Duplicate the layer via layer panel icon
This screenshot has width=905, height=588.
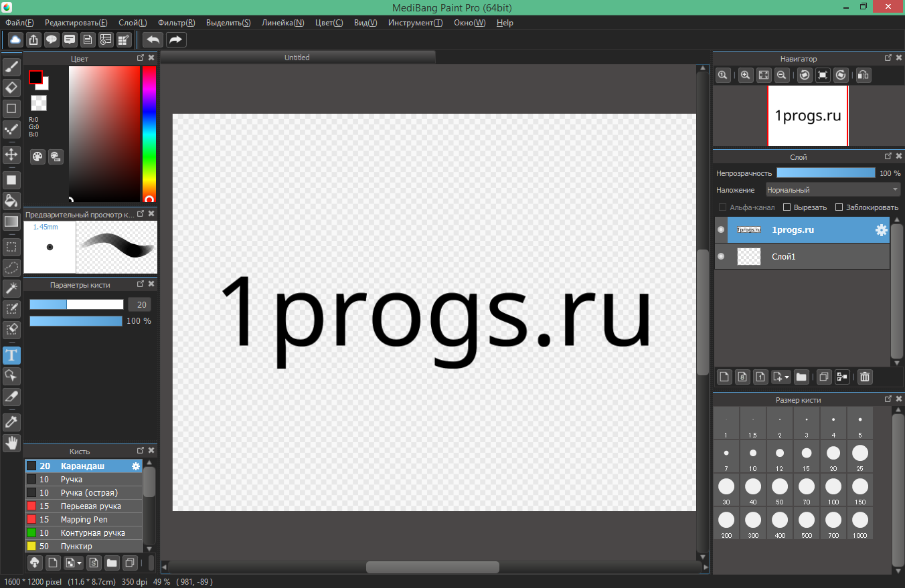tap(824, 377)
